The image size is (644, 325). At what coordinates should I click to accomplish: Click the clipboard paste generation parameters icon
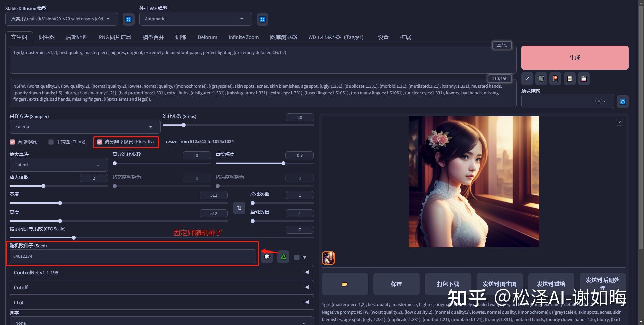click(570, 78)
